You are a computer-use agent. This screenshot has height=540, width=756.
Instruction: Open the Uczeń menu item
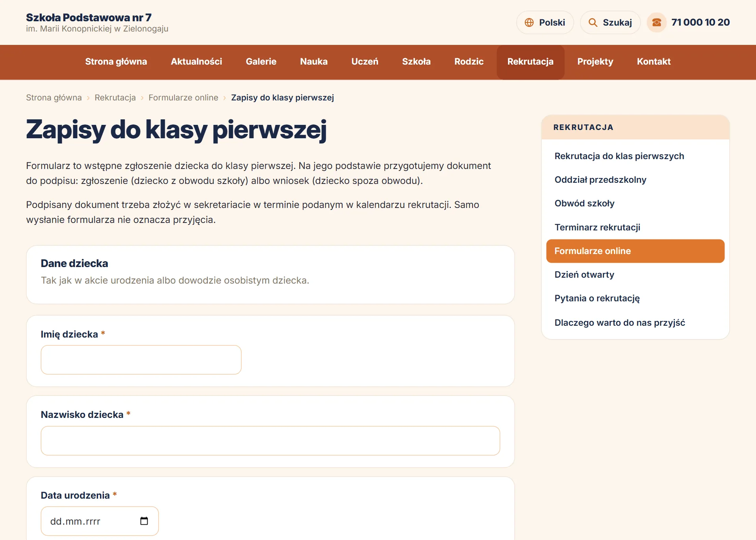[x=365, y=62]
